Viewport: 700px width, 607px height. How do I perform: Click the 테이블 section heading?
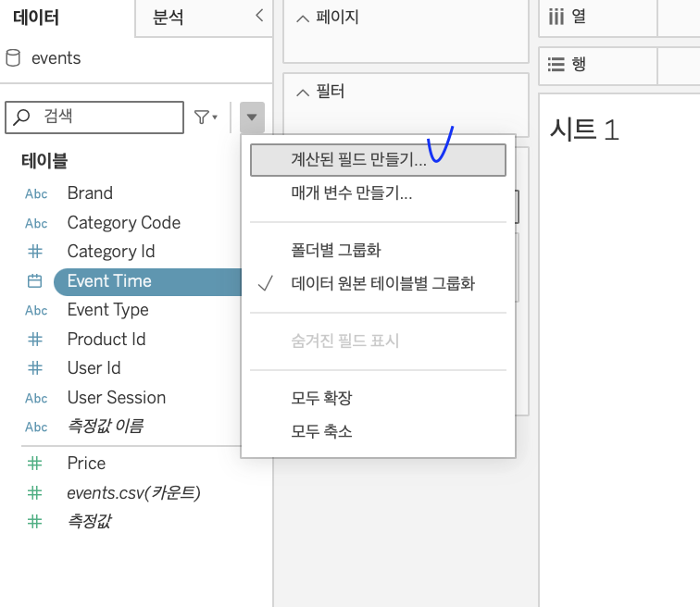click(x=44, y=161)
